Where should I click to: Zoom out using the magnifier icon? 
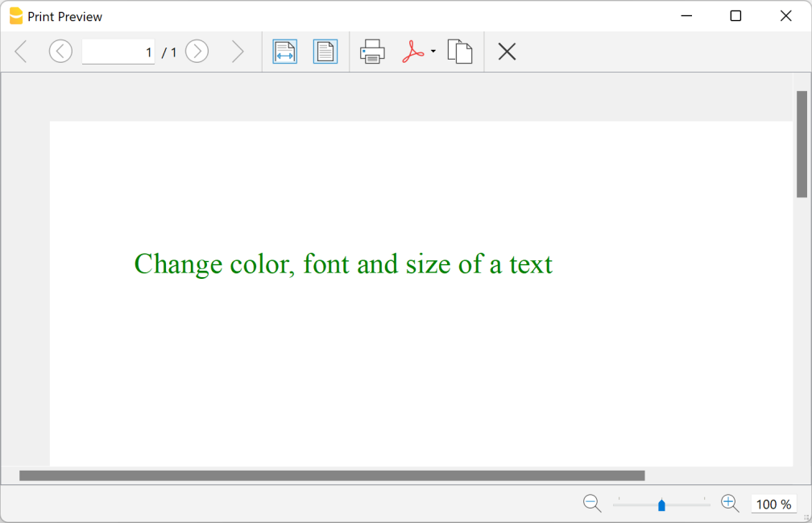click(x=591, y=503)
